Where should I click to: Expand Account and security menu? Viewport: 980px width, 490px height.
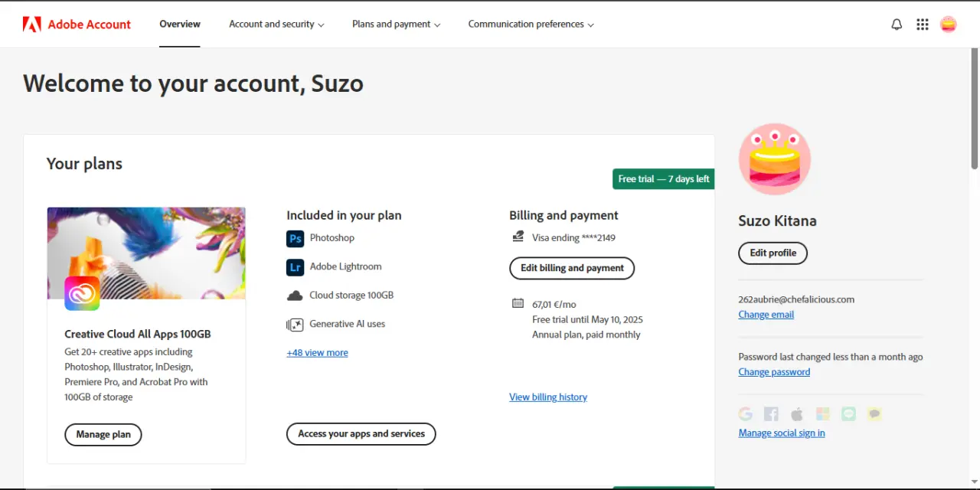[x=276, y=24]
